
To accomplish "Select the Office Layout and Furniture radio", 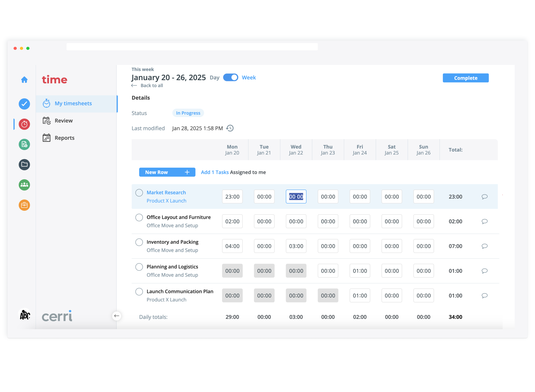I will pyautogui.click(x=139, y=217).
